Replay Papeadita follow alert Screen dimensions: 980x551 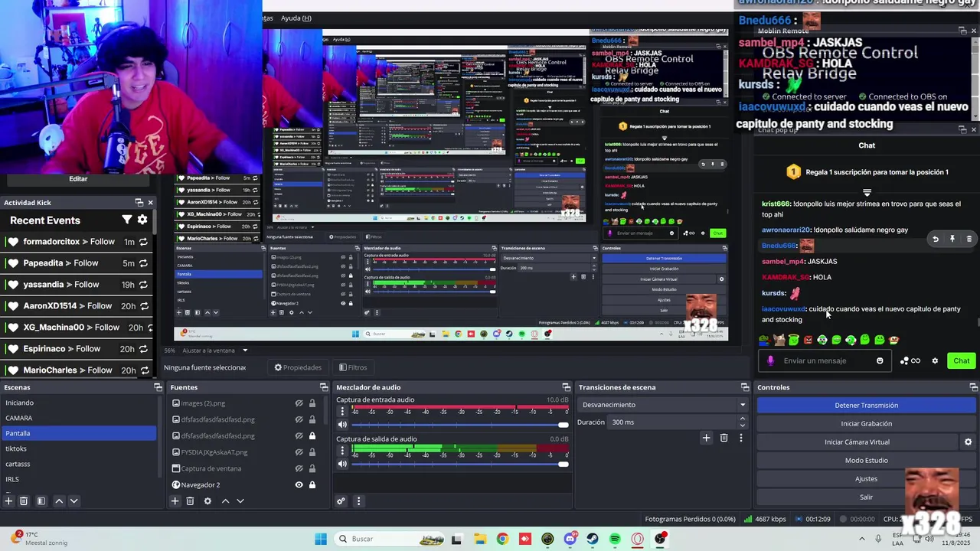(143, 263)
